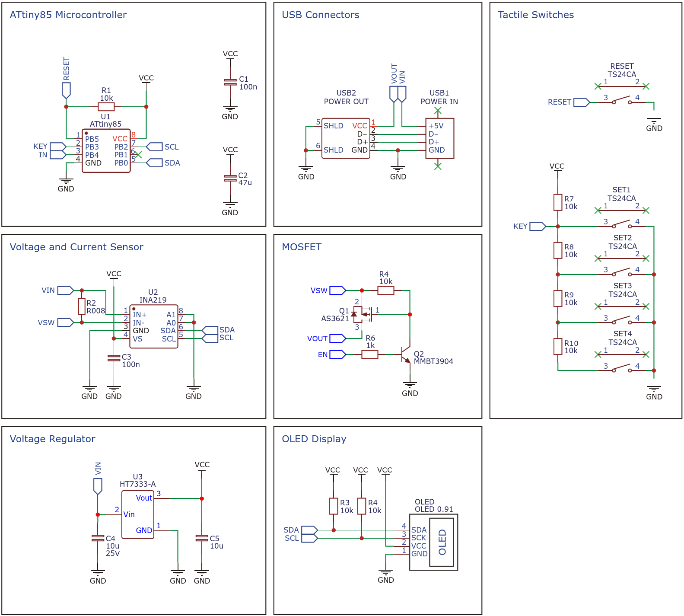This screenshot has width=684, height=616.
Task: Select resistor R9 10k symbol
Action: point(558,298)
